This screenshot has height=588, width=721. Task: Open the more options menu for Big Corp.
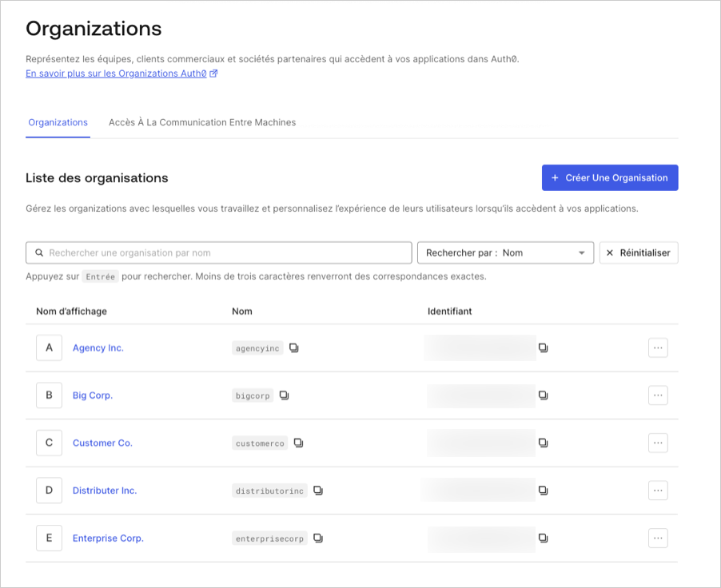pyautogui.click(x=658, y=395)
